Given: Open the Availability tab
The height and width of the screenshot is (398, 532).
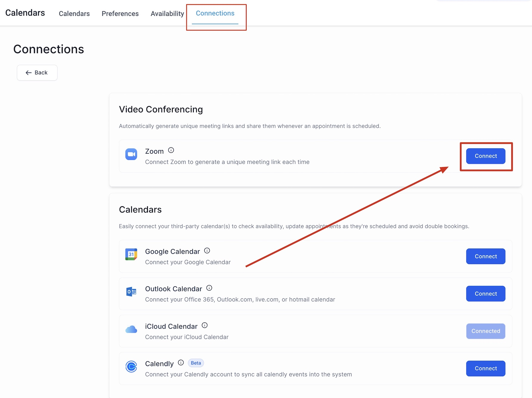Looking at the screenshot, I should point(167,14).
